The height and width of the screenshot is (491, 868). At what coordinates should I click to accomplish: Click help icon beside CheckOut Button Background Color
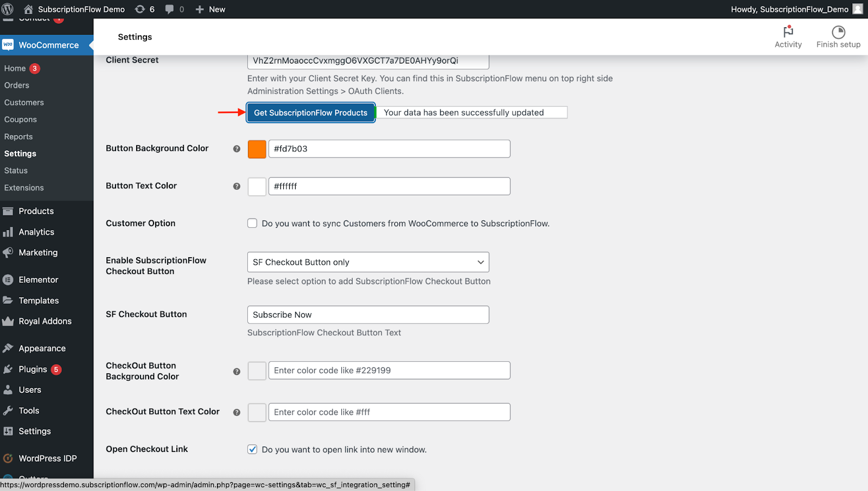click(237, 372)
